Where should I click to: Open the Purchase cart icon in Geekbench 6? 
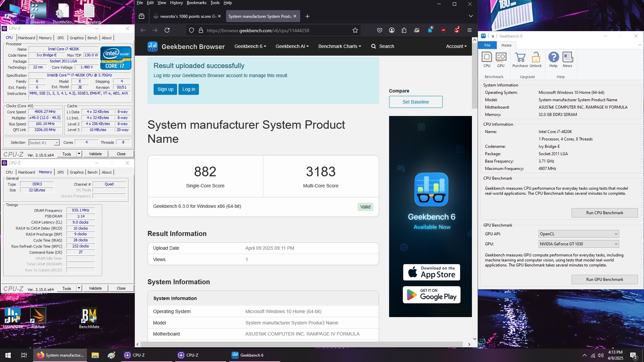[520, 60]
